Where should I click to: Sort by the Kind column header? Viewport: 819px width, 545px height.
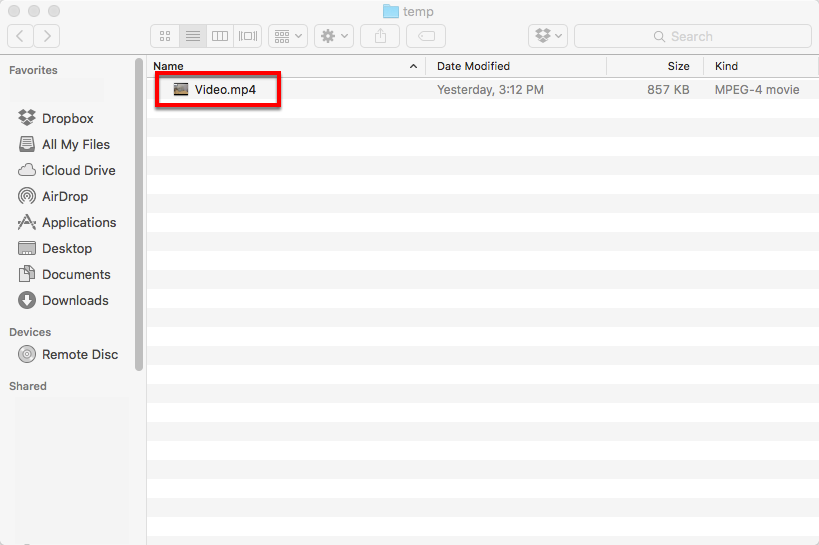tap(761, 66)
